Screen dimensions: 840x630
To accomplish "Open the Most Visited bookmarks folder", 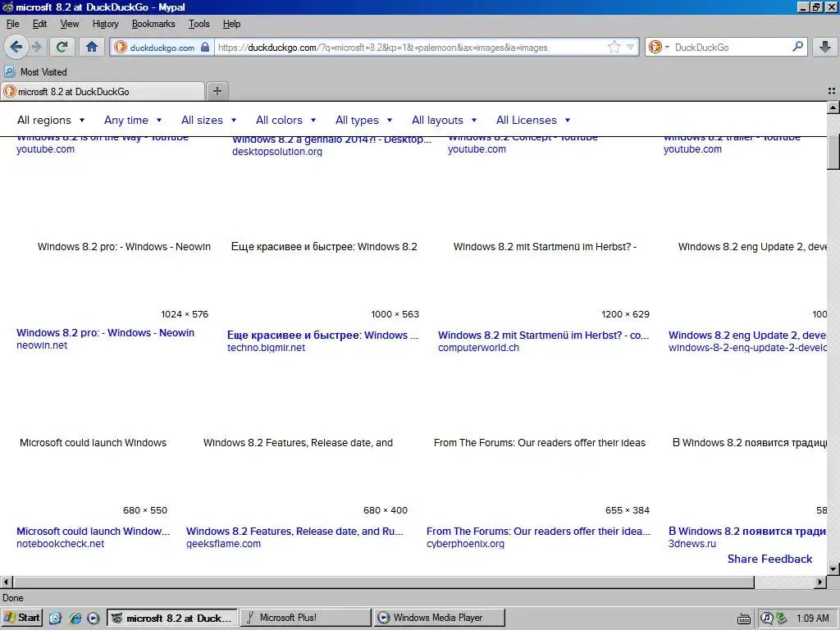I will point(36,72).
